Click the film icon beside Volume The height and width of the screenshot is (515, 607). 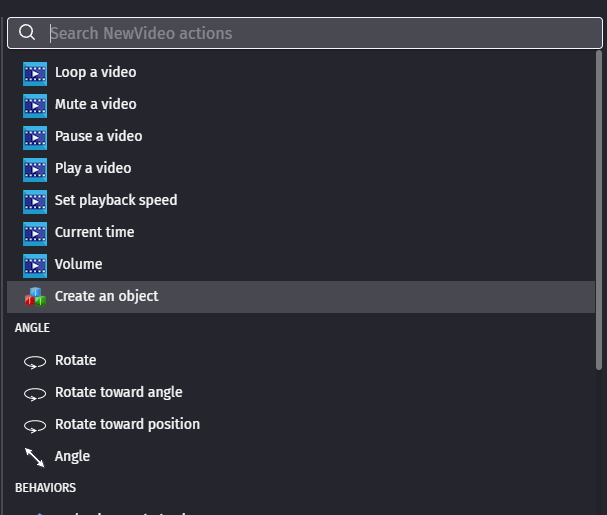[x=35, y=264]
